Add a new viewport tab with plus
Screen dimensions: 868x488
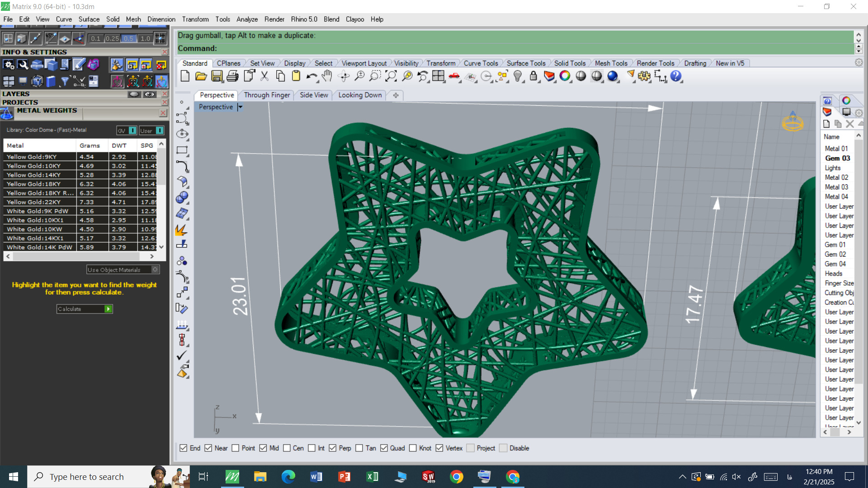click(396, 95)
